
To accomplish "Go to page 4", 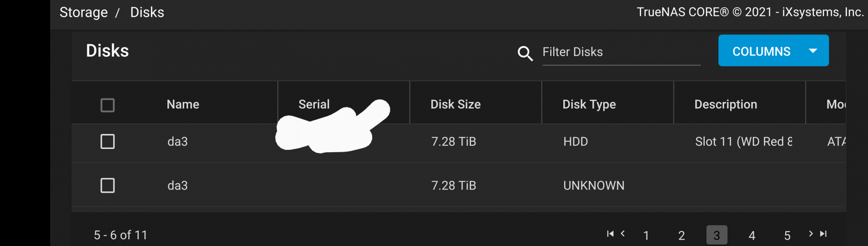I will click(752, 235).
